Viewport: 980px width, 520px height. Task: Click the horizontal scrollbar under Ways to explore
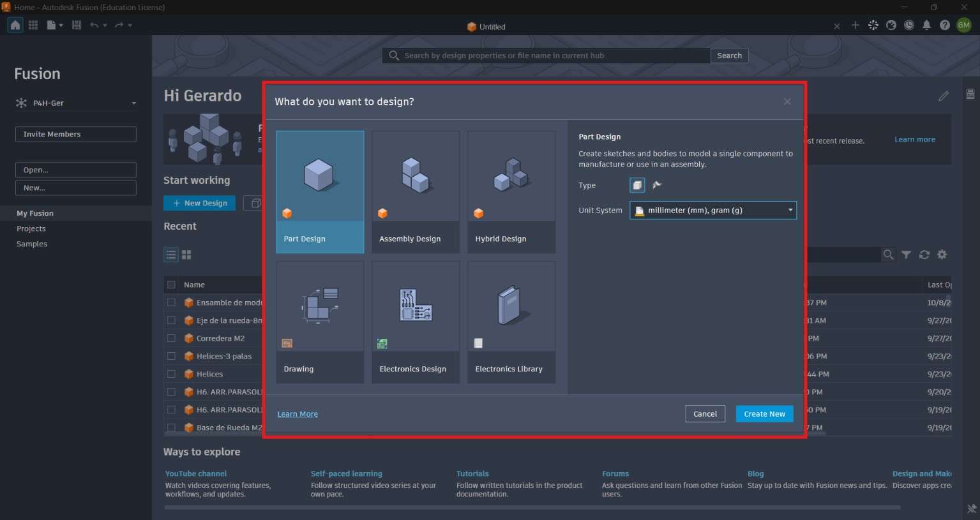(532, 508)
